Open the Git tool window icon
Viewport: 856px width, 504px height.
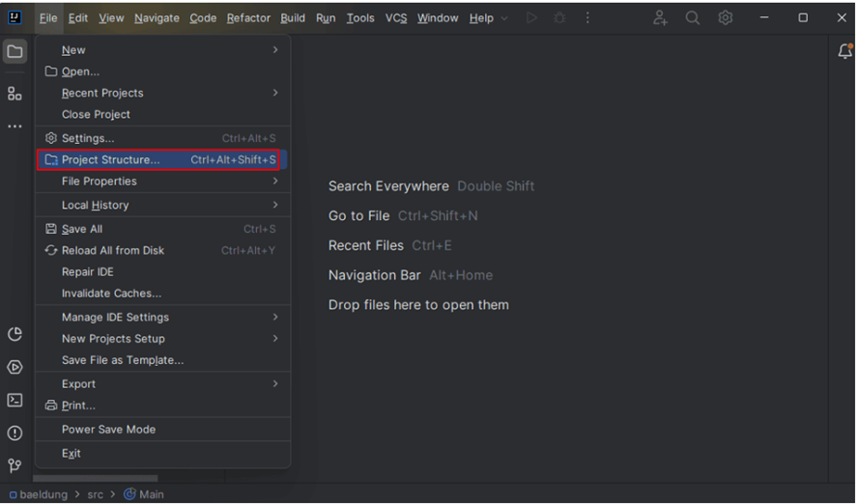point(14,465)
